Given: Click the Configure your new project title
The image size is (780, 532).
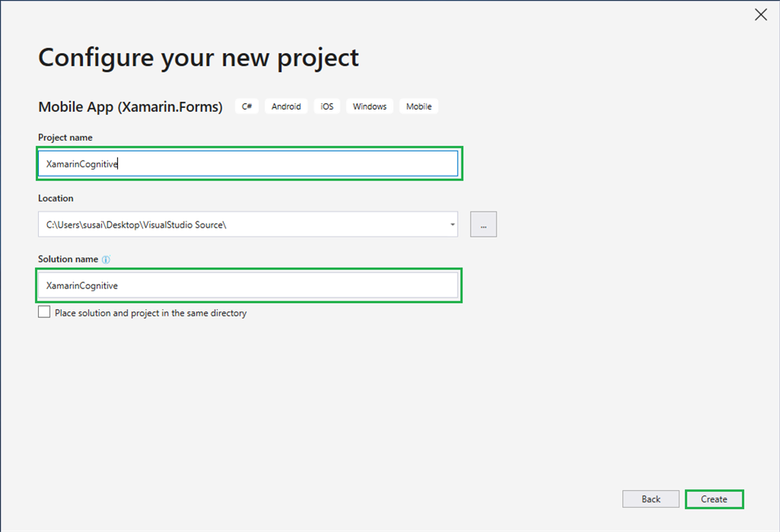Looking at the screenshot, I should coord(198,57).
